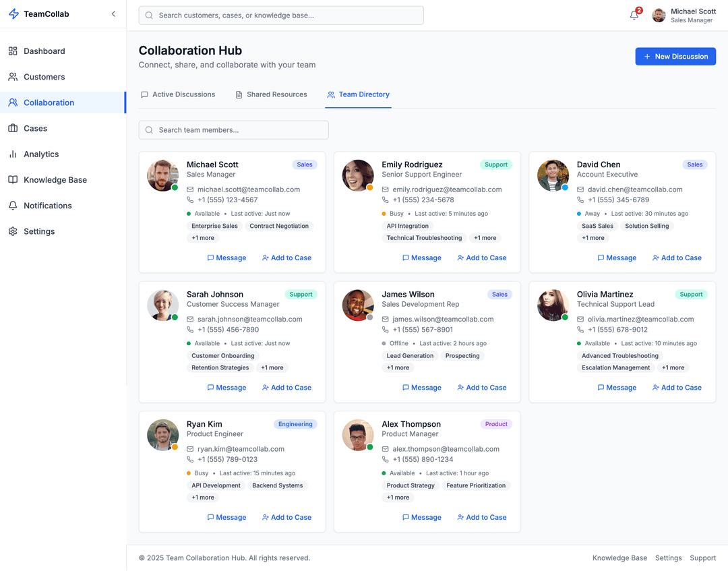728x571 pixels.
Task: Open Knowledge Base in the sidebar
Action: click(55, 180)
